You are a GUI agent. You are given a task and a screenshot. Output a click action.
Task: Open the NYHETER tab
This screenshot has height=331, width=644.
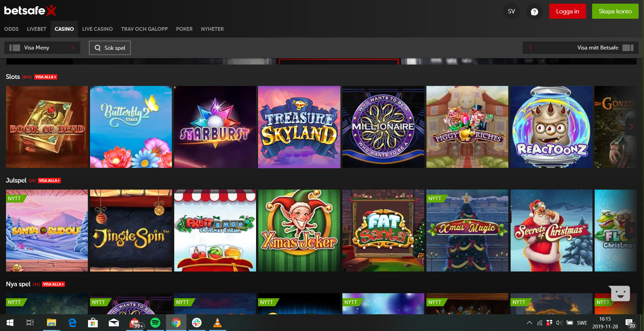coord(212,29)
